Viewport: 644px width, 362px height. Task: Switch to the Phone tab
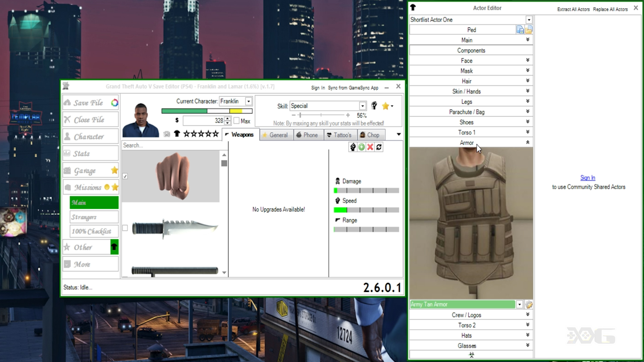[308, 135]
